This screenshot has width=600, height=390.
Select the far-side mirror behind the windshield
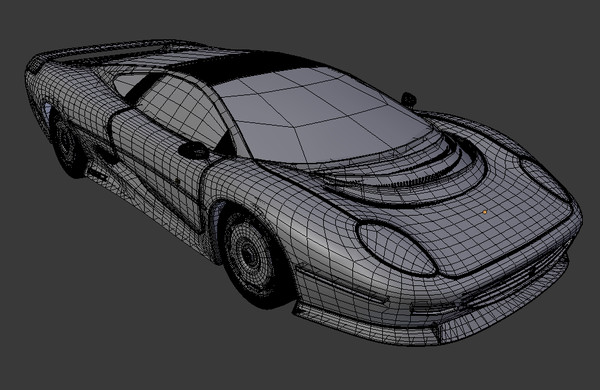tap(409, 99)
